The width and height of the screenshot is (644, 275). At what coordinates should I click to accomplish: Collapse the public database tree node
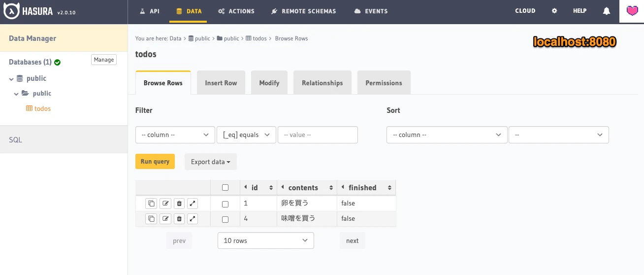[11, 79]
